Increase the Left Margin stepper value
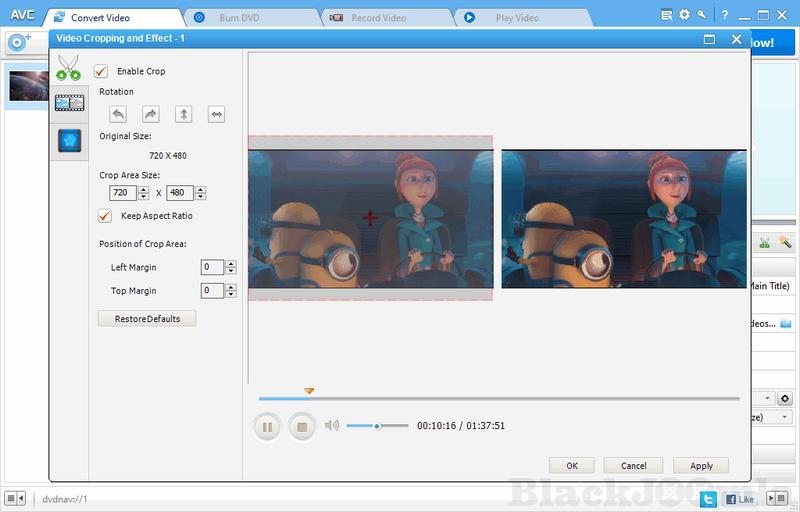 coord(231,264)
